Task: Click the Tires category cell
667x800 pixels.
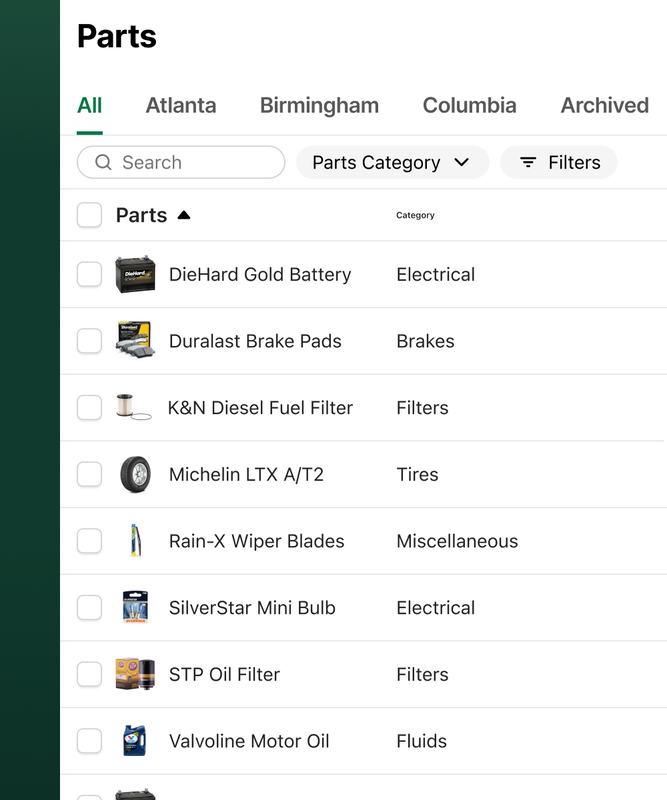Action: pos(417,474)
